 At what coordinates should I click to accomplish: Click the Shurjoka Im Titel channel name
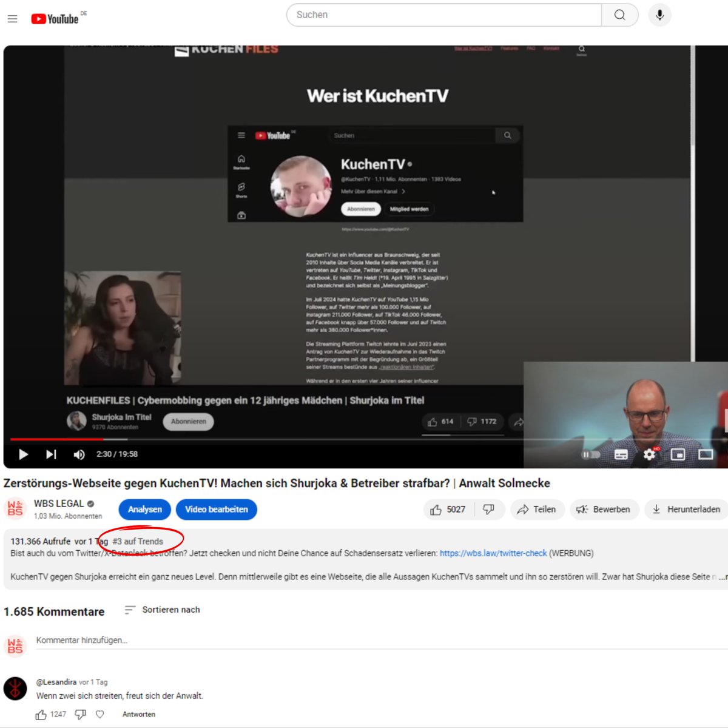click(x=121, y=417)
